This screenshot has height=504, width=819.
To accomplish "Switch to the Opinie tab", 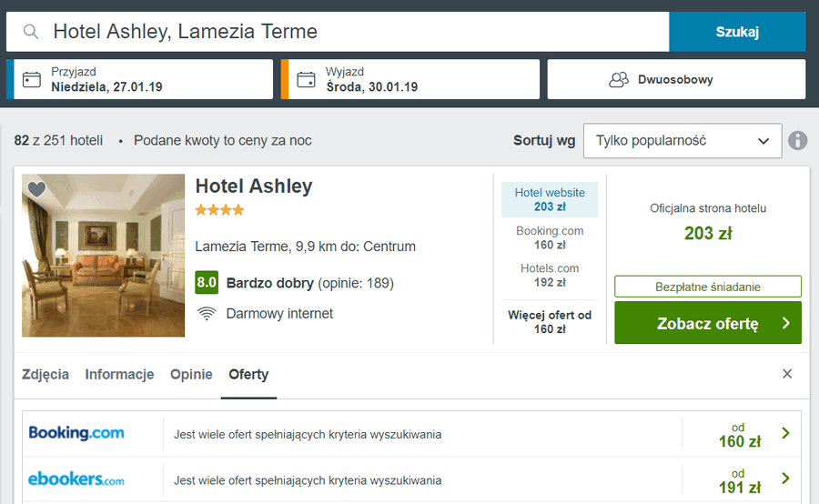I will [x=191, y=375].
